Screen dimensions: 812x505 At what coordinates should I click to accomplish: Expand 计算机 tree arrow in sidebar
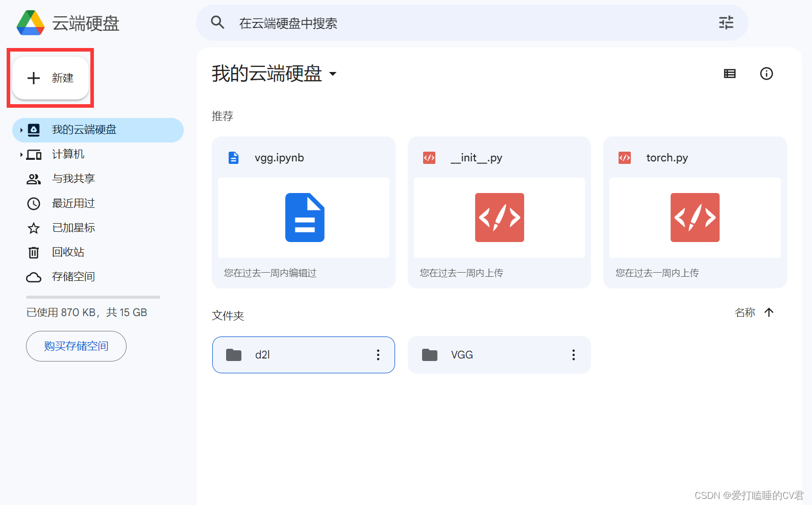coord(21,155)
